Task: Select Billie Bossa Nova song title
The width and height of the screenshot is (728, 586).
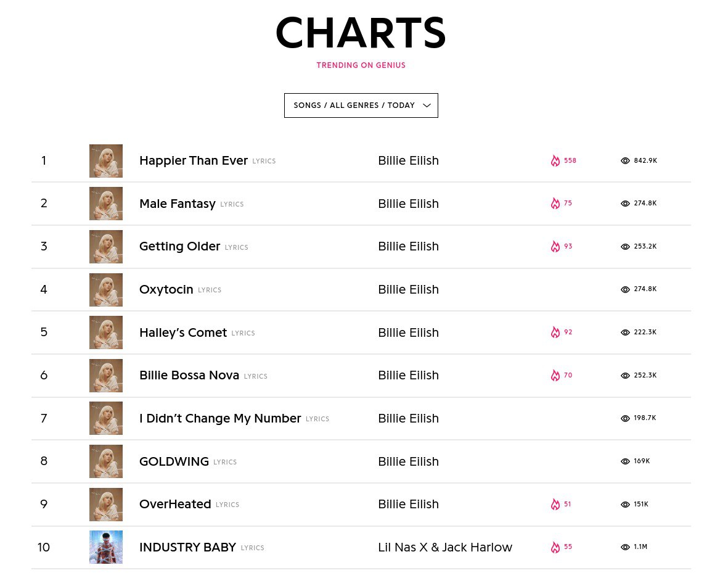Action: 189,376
